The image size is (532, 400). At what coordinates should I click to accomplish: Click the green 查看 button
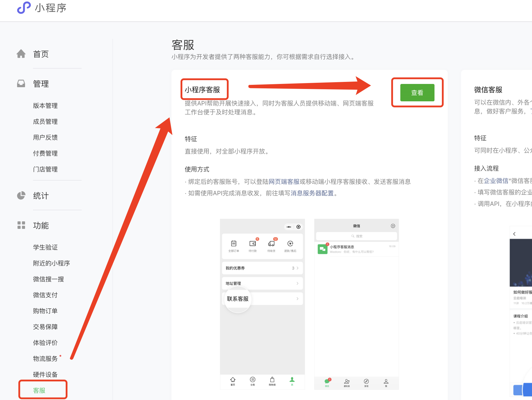417,92
